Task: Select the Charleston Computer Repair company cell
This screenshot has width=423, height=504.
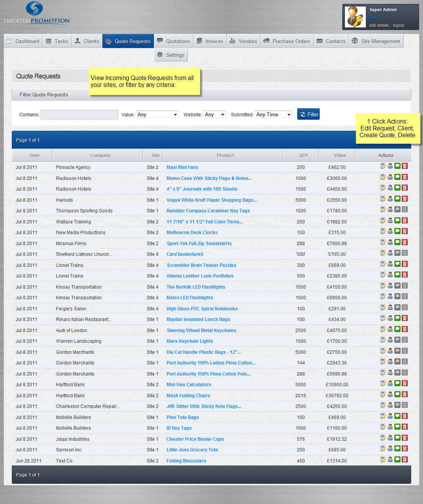Action: [x=88, y=406]
